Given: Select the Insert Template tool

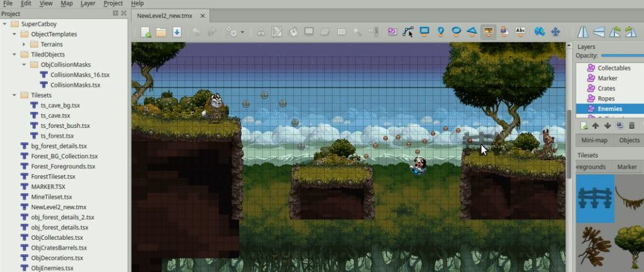Looking at the screenshot, I should (504, 31).
